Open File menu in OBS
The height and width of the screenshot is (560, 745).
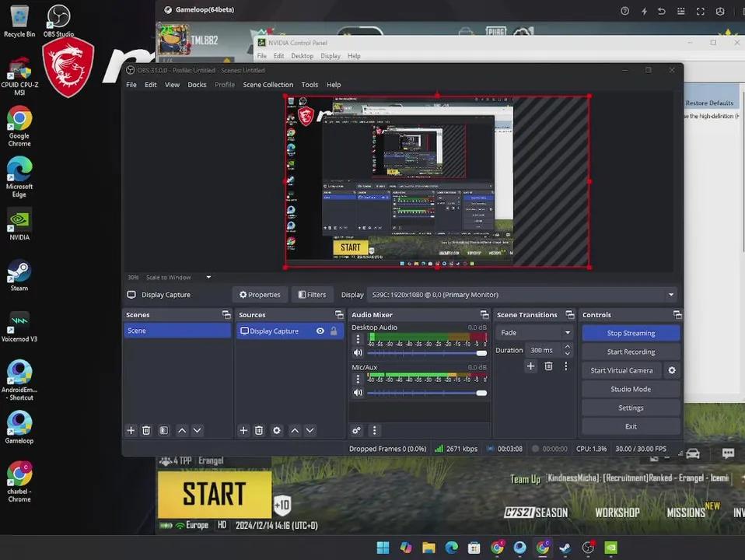click(131, 85)
